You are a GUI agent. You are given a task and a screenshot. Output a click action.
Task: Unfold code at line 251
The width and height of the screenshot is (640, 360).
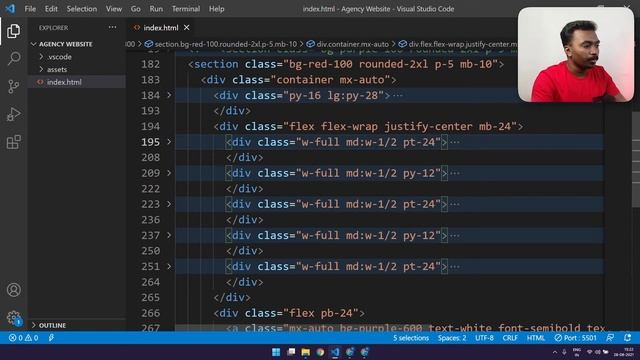click(x=169, y=266)
